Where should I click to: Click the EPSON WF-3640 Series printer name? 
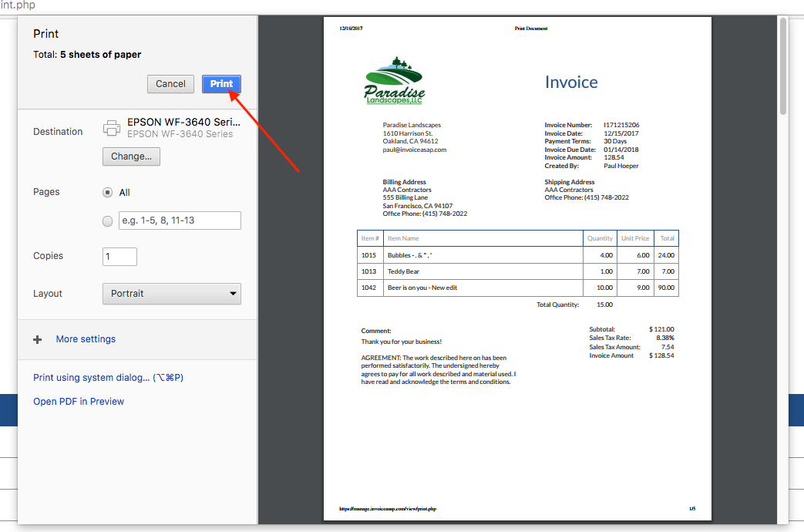pyautogui.click(x=183, y=122)
